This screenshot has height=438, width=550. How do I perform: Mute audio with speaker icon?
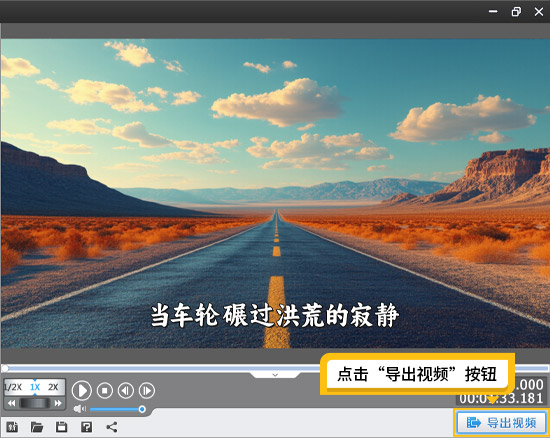click(80, 409)
